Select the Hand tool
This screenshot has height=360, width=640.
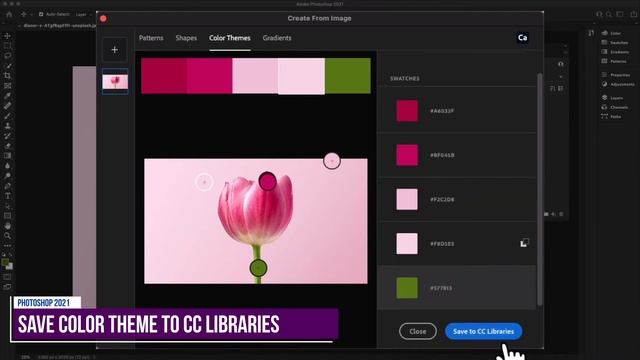click(7, 226)
